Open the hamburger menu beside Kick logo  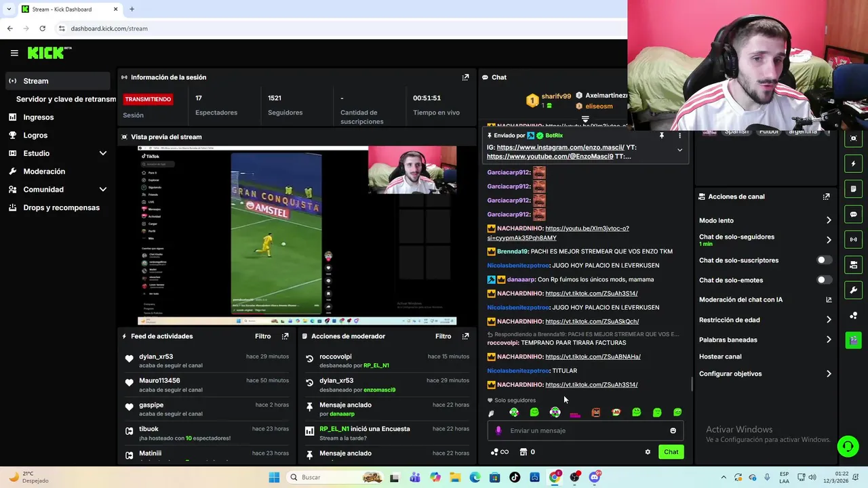pos(14,53)
